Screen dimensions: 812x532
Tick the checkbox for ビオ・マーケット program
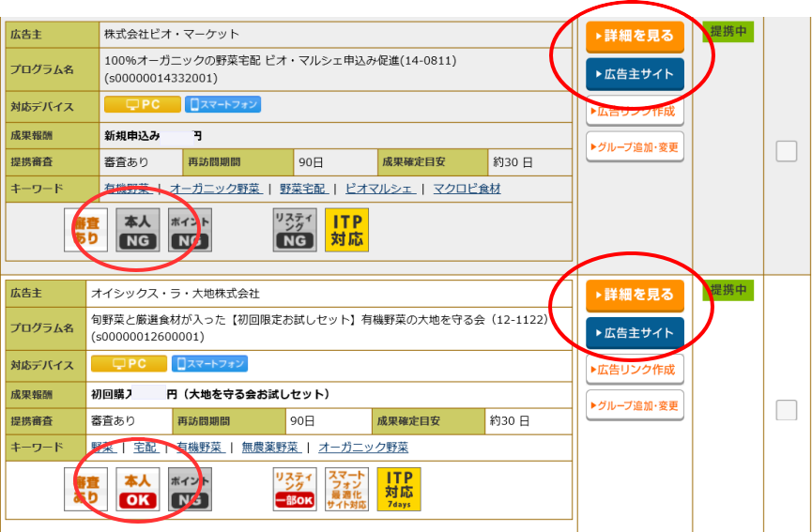[786, 151]
